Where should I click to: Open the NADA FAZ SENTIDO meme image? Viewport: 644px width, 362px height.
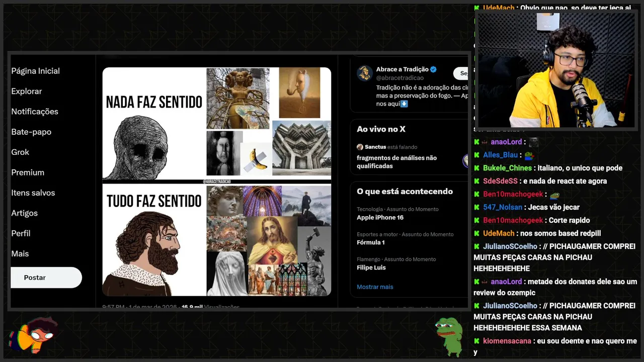[217, 124]
